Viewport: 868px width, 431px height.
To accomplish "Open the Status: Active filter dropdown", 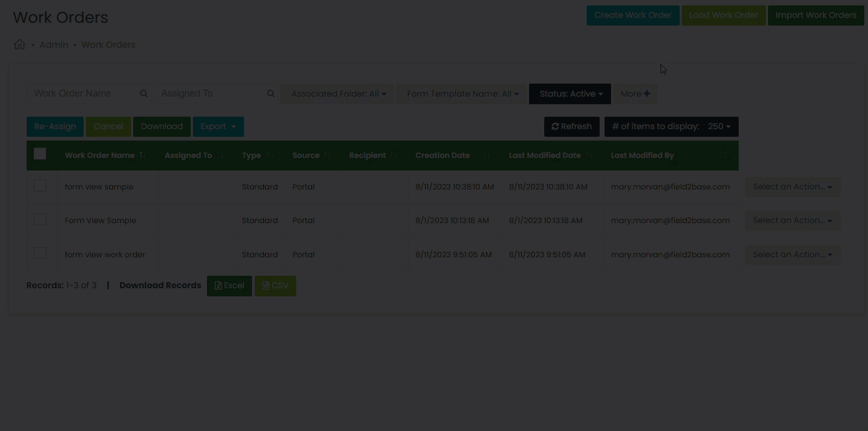I will [570, 94].
